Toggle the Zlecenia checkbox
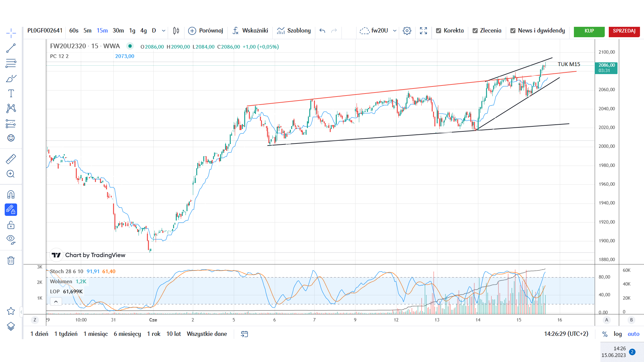The image size is (644, 362). coord(475,31)
